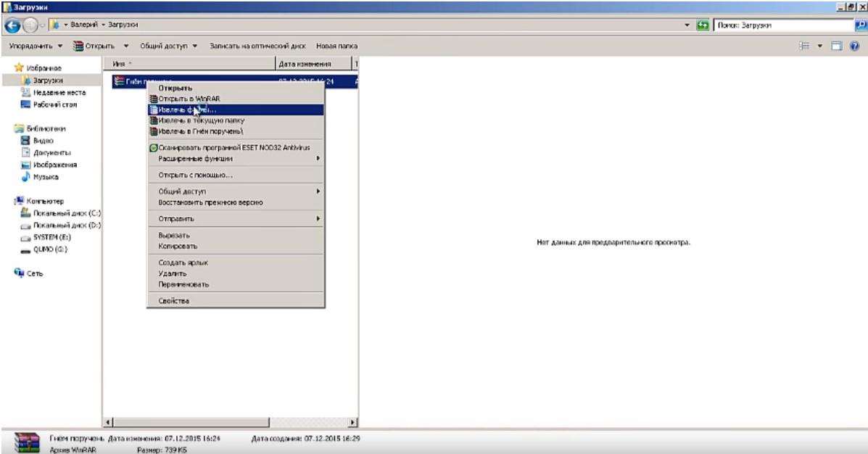Click 'Записать на оптический диск' button

coord(258,46)
